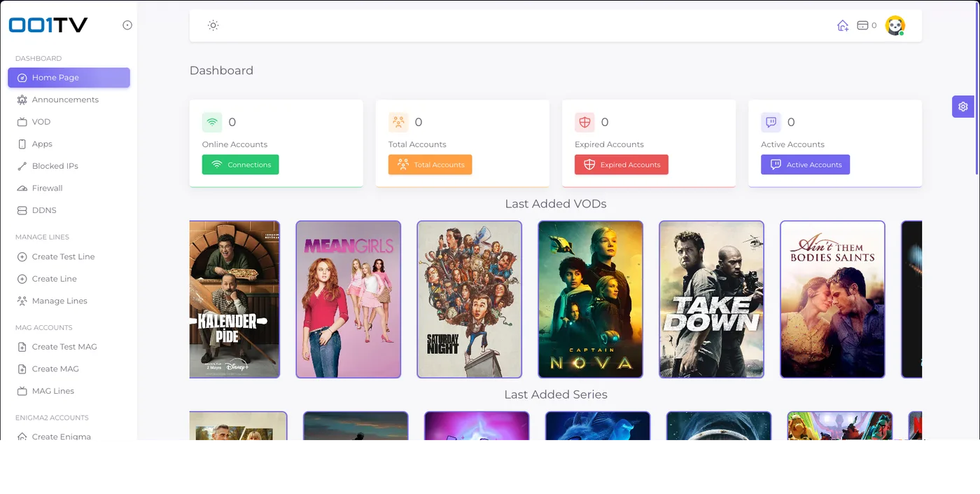Image resolution: width=980 pixels, height=494 pixels.
Task: Click the Online Accounts wifi icon
Action: pyautogui.click(x=212, y=123)
